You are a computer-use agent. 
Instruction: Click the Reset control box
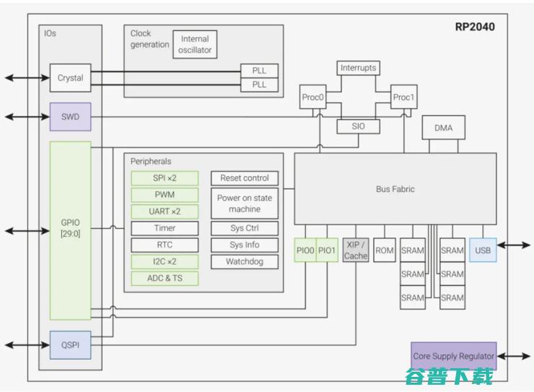[245, 178]
